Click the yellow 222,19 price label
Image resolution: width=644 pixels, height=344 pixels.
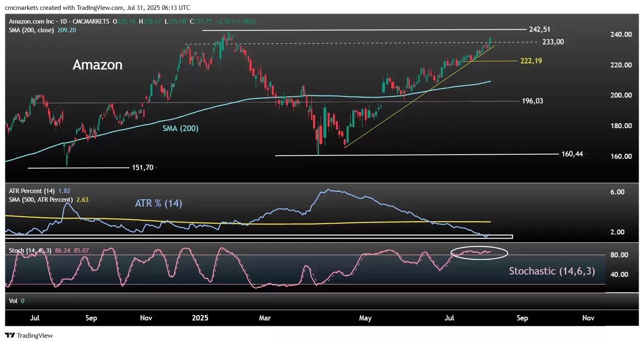pos(531,61)
